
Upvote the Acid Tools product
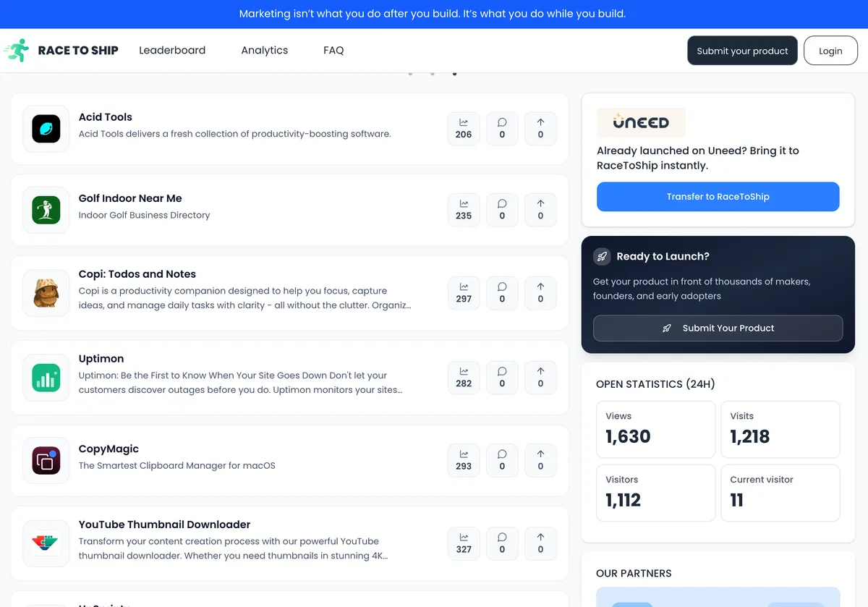click(540, 128)
